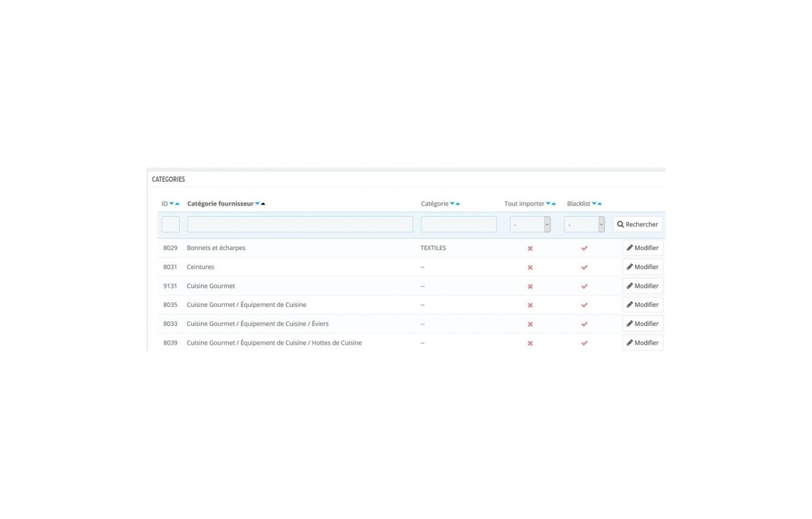This screenshot has height=519, width=812.
Task: Sort by Catégorie fournisseur descending
Action: (x=257, y=203)
